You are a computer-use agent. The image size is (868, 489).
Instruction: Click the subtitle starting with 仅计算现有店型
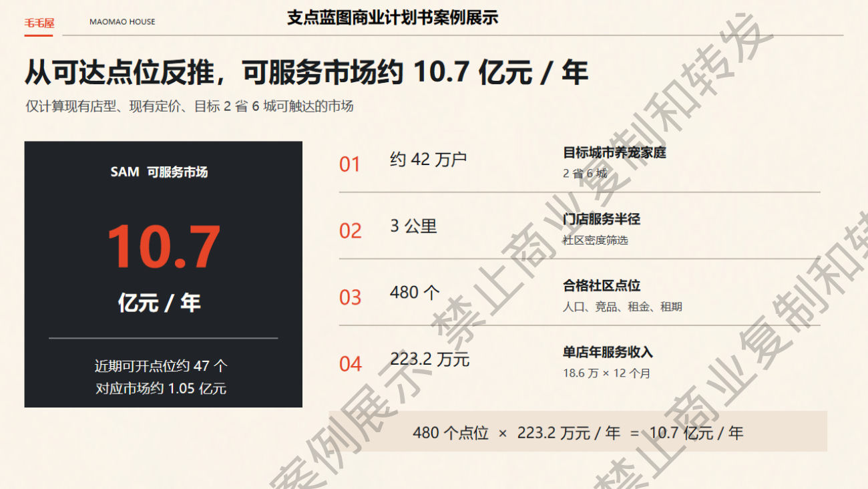click(x=190, y=106)
